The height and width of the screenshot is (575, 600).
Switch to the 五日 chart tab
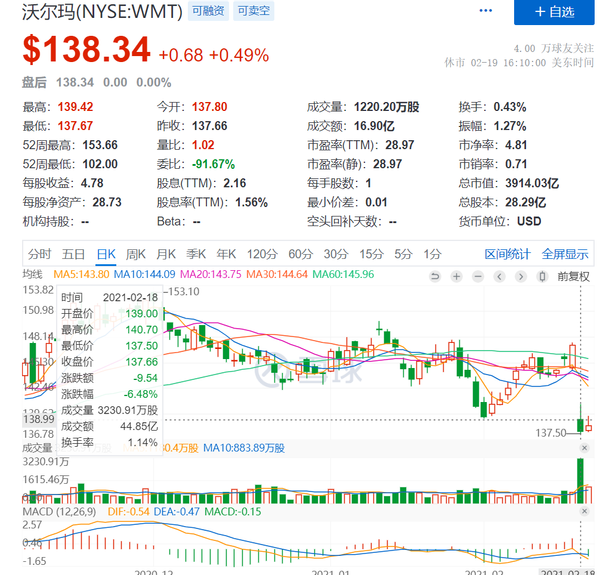[73, 254]
